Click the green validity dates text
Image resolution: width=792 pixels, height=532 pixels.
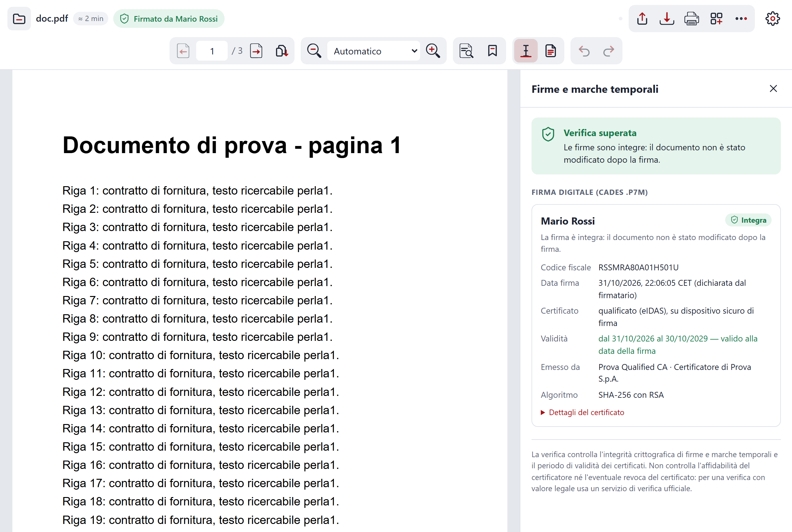coord(678,344)
